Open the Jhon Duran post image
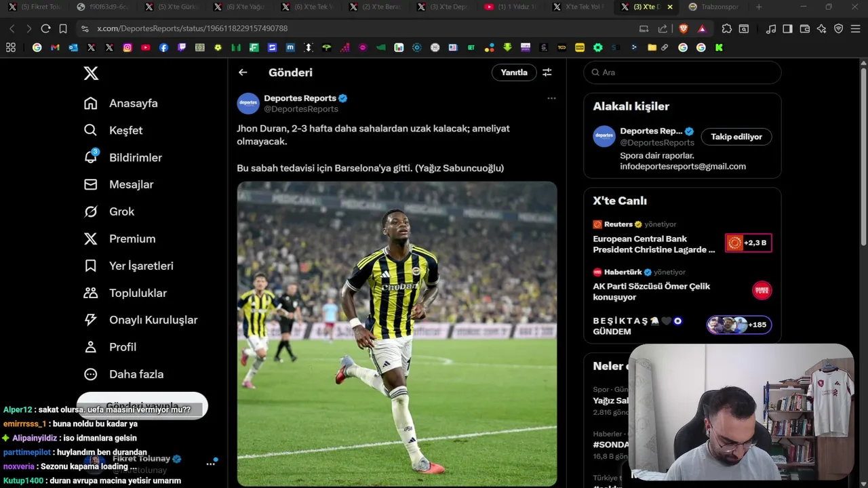 [397, 333]
